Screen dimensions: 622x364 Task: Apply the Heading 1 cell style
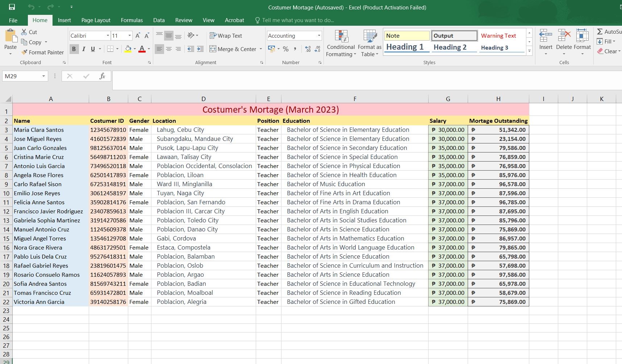405,47
